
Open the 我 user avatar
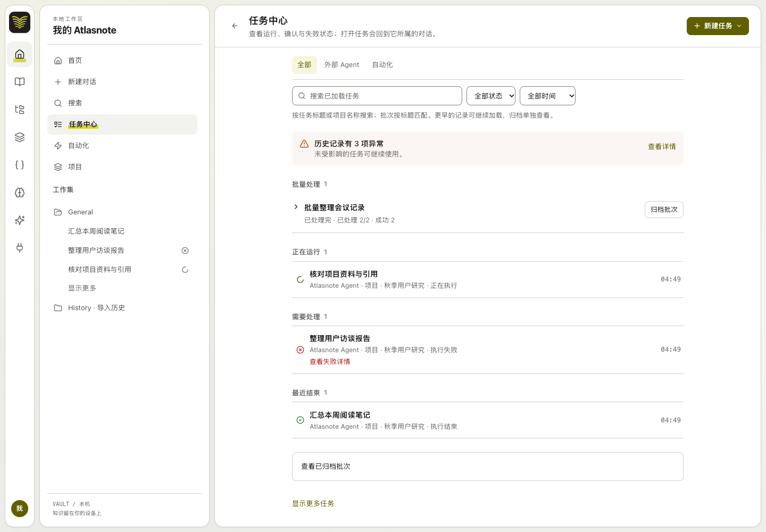coord(20,509)
